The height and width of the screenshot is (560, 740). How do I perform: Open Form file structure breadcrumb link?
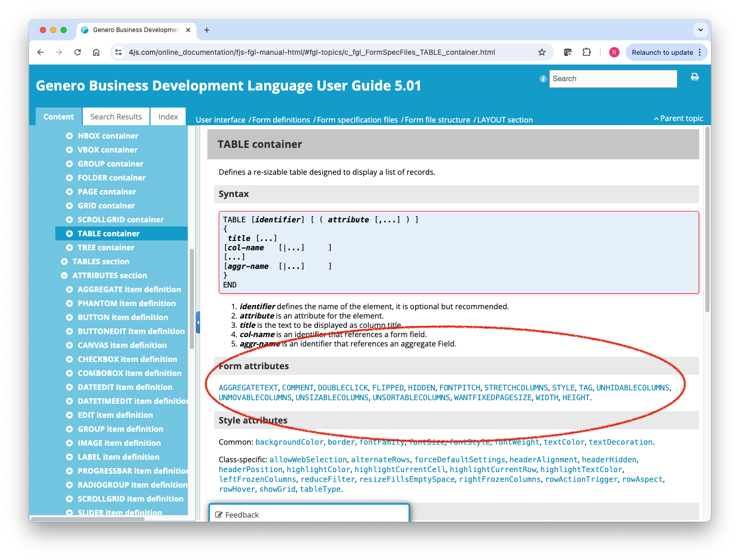(437, 120)
